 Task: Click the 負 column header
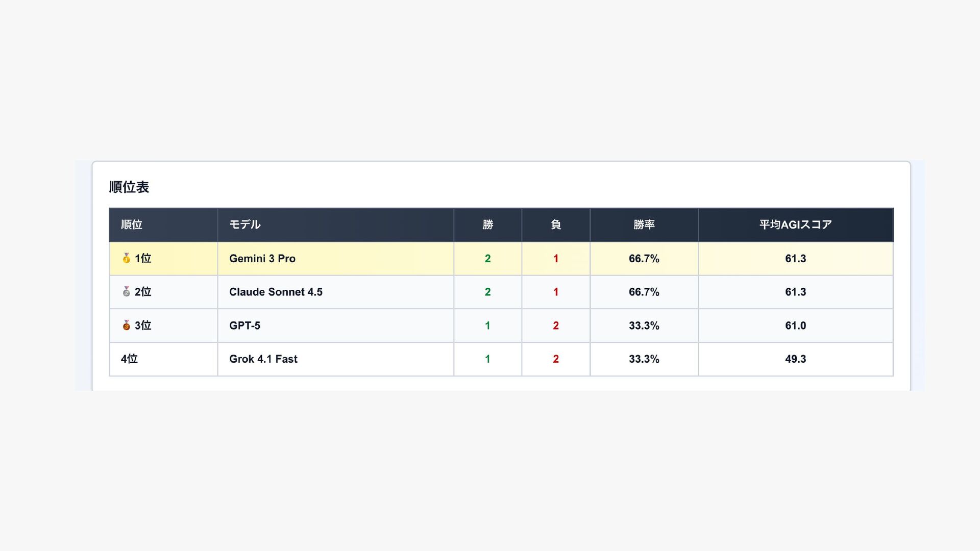pos(556,224)
